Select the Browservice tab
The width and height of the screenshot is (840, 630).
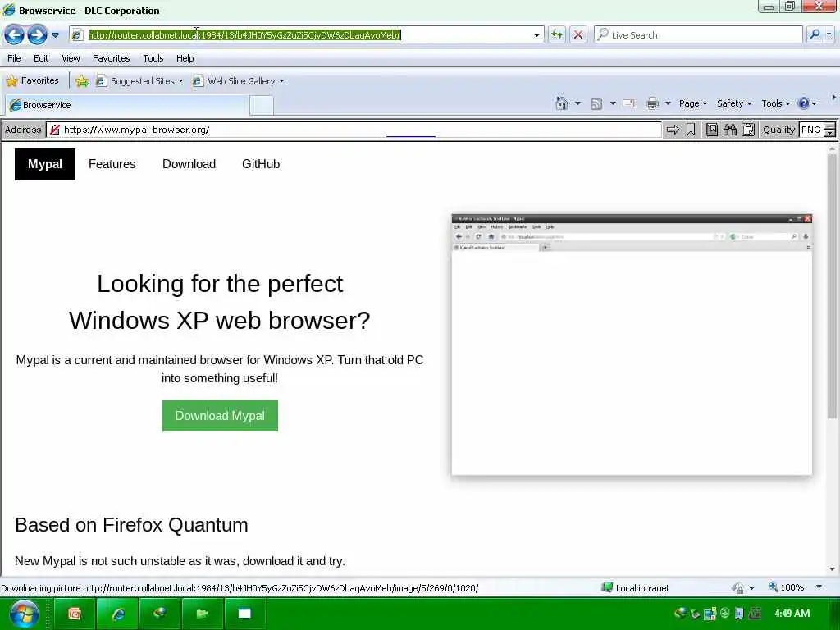tap(127, 105)
